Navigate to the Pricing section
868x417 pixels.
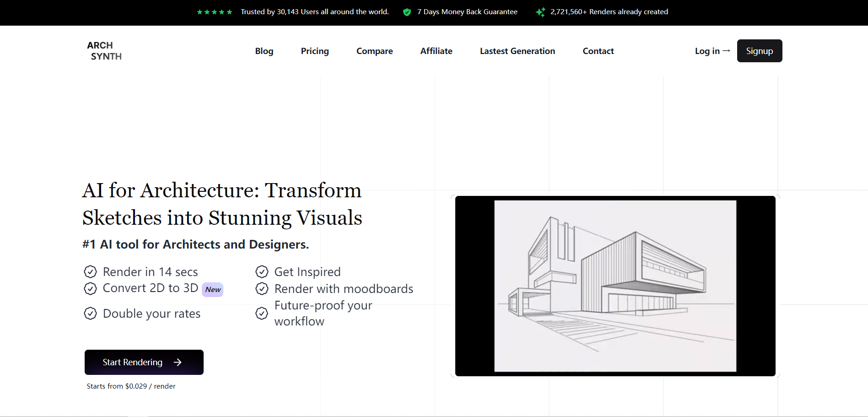click(315, 51)
